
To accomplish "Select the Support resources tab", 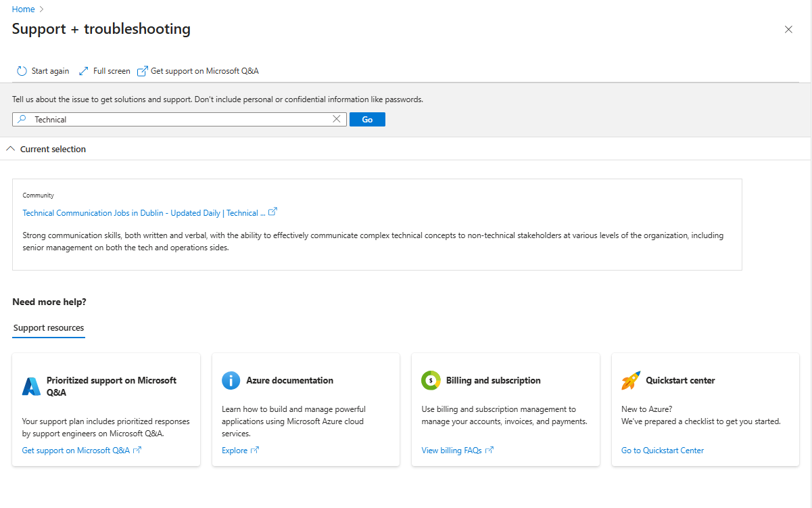I will pyautogui.click(x=49, y=328).
